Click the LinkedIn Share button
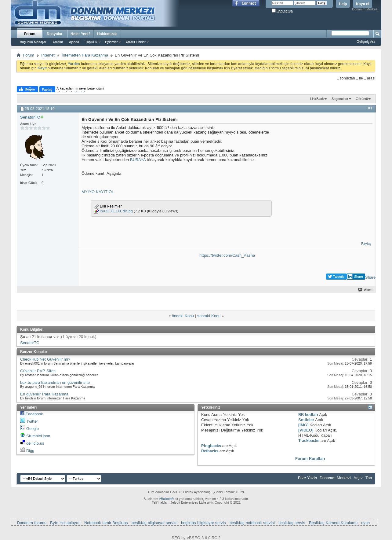This screenshot has width=392, height=540. tap(356, 277)
